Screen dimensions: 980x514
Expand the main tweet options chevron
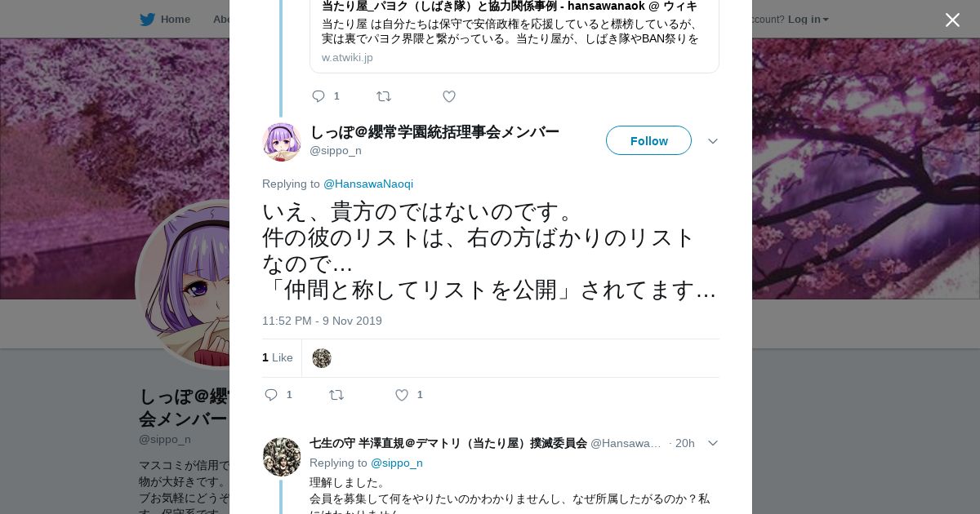coord(712,141)
